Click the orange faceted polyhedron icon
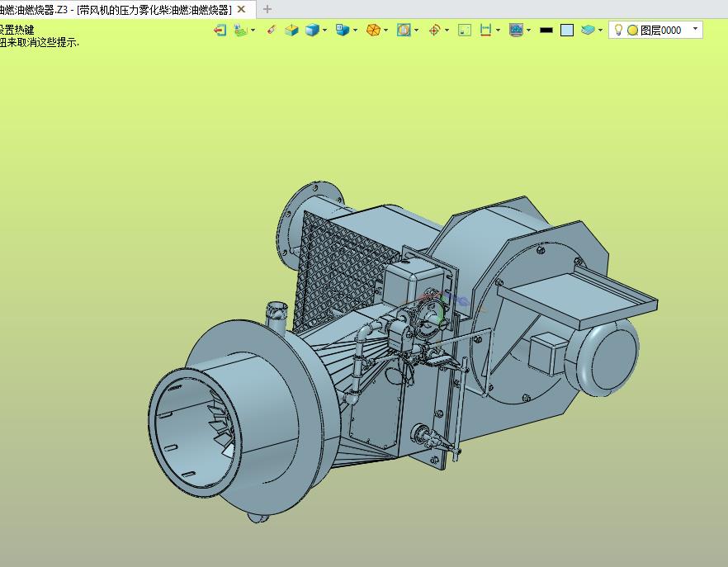 click(x=373, y=31)
